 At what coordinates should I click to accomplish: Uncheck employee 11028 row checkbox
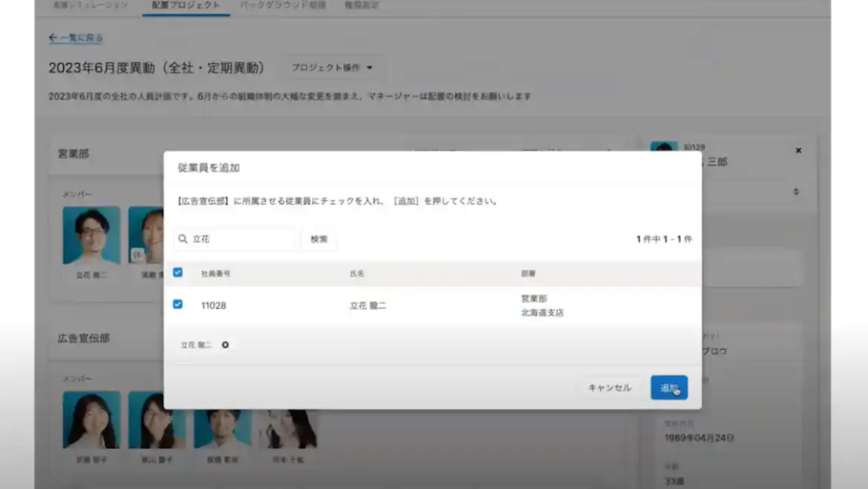pos(177,305)
